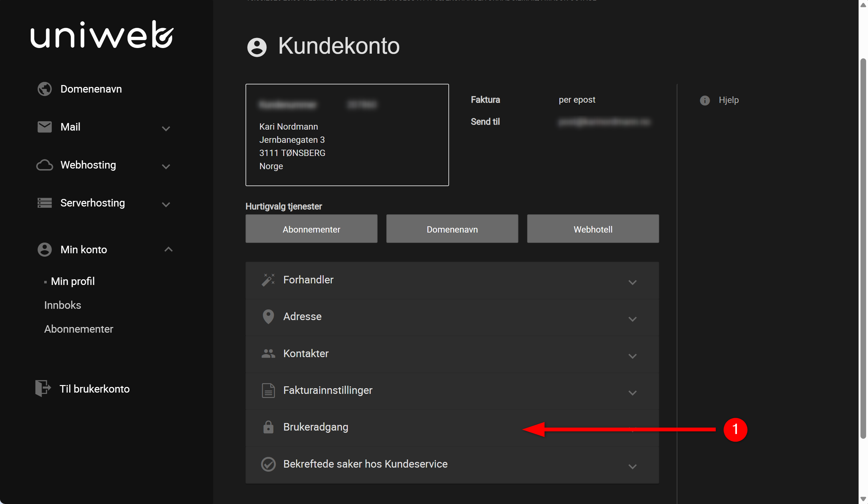The image size is (868, 504).
Task: Click the Domenenavn quick-select button
Action: 452,229
